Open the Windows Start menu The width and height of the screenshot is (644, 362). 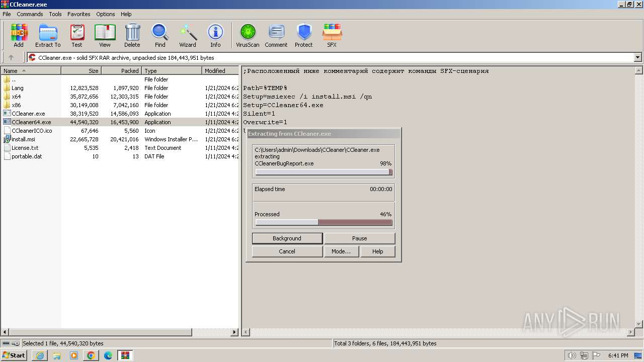tap(14, 355)
